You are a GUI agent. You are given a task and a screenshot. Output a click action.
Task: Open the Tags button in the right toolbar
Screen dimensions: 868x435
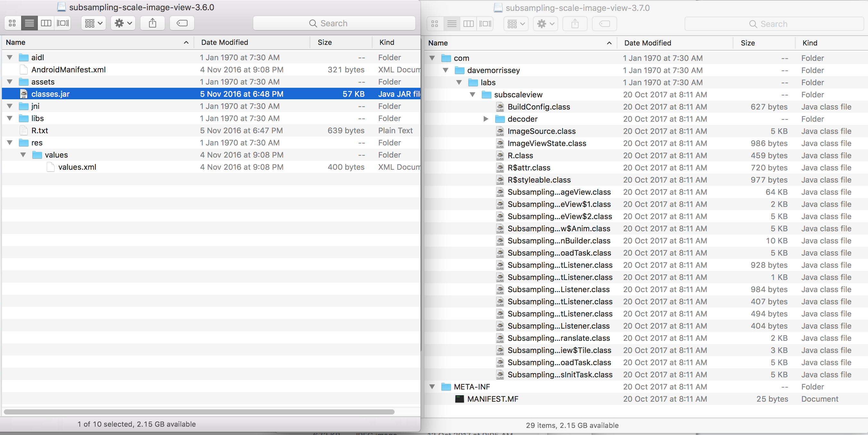[604, 24]
